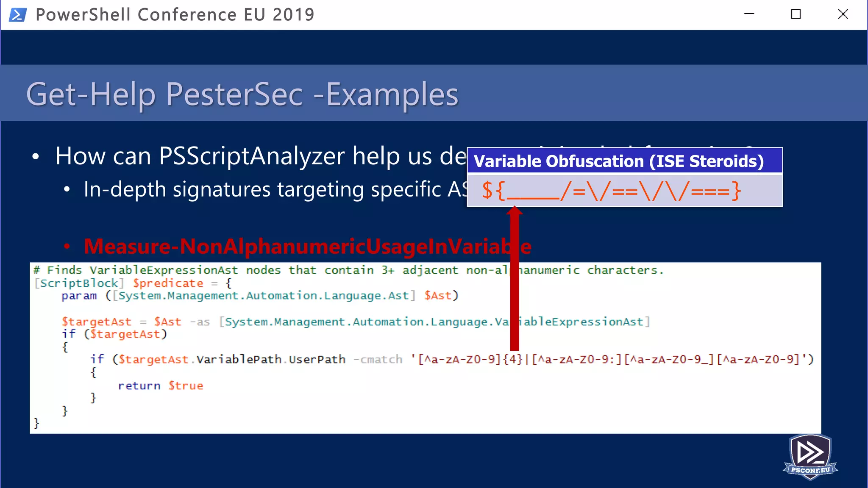Maximize the PowerShell Conference window
Image resolution: width=868 pixels, height=488 pixels.
tap(796, 14)
